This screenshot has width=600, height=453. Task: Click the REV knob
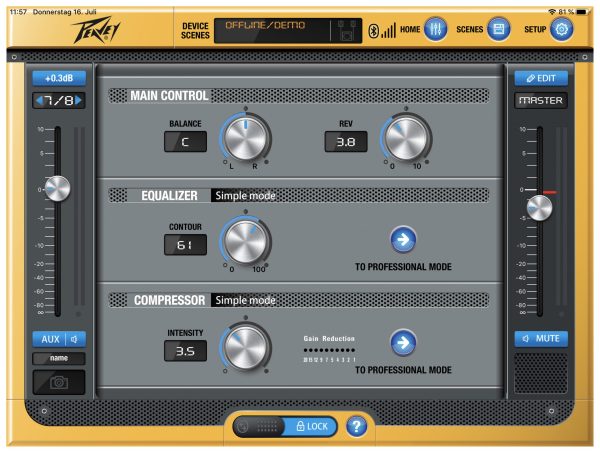406,138
